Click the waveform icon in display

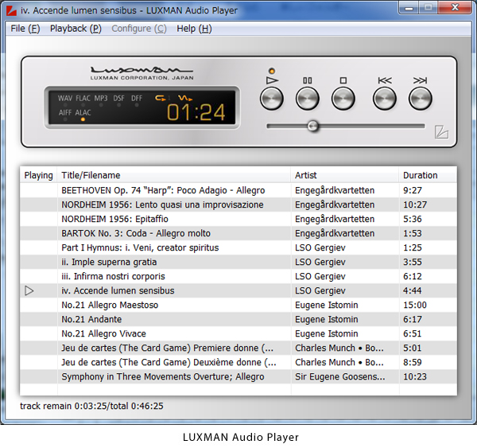pyautogui.click(x=184, y=98)
